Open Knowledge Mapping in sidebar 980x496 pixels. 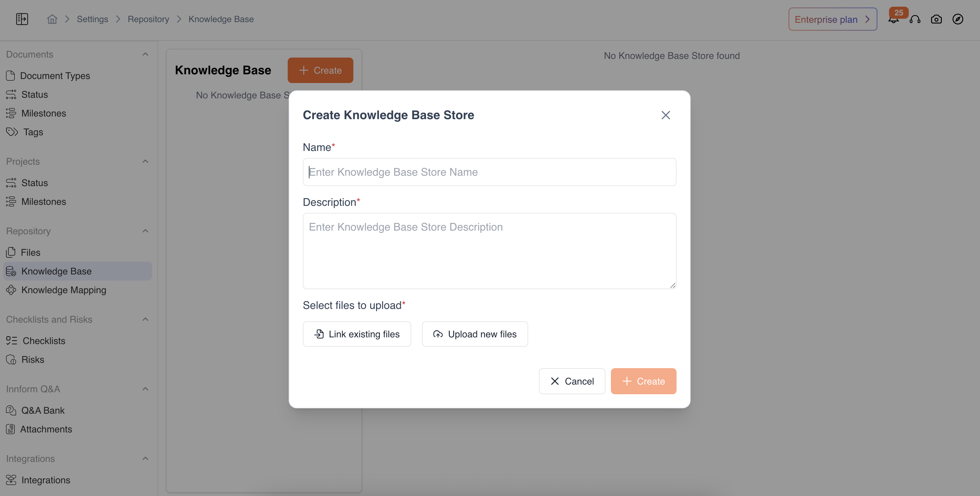pyautogui.click(x=64, y=290)
